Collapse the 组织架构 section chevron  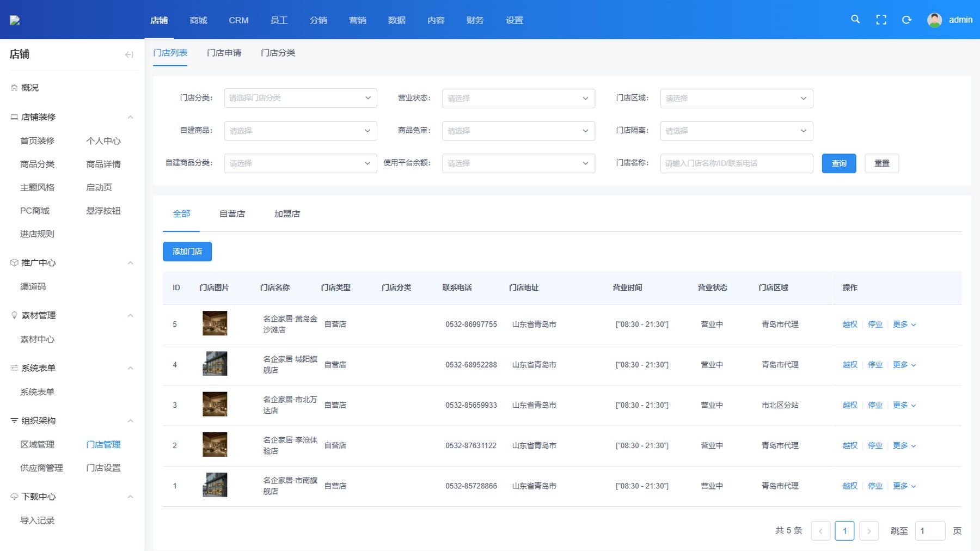(130, 421)
